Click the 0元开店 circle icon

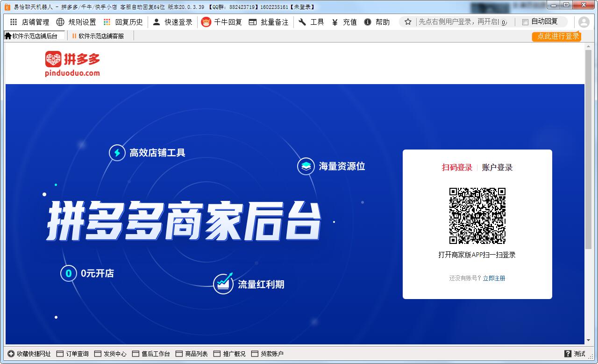point(68,273)
